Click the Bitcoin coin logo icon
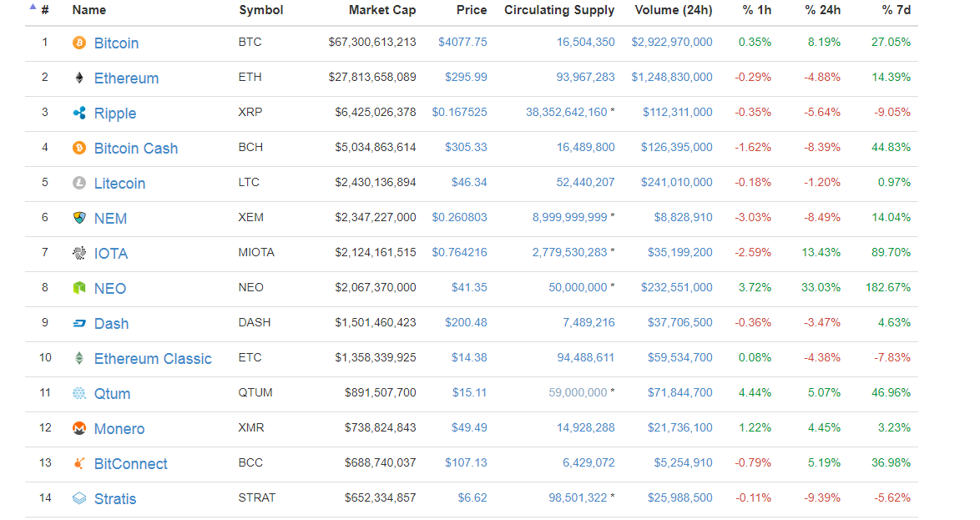Screen dimensions: 980x520 [x=79, y=43]
